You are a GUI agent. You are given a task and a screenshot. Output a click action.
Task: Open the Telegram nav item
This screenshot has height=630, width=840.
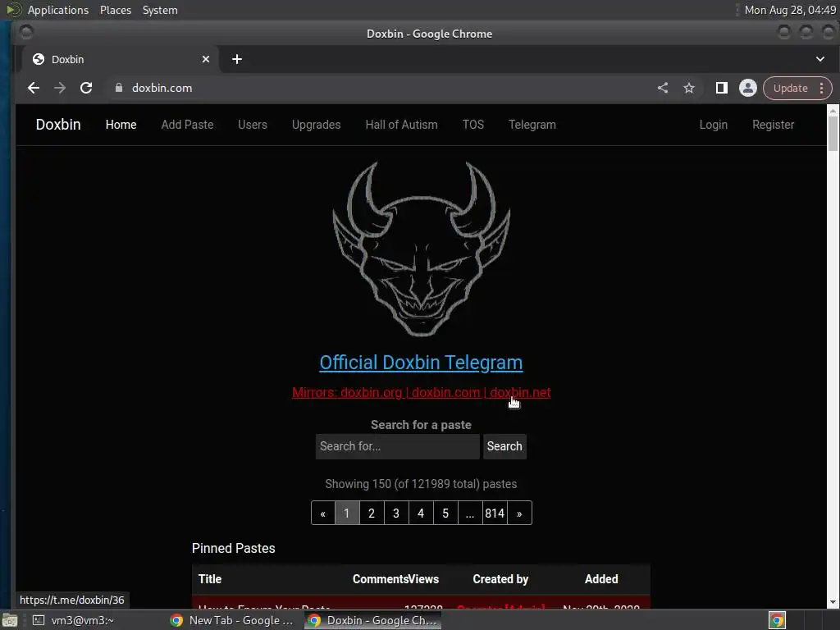click(x=532, y=125)
